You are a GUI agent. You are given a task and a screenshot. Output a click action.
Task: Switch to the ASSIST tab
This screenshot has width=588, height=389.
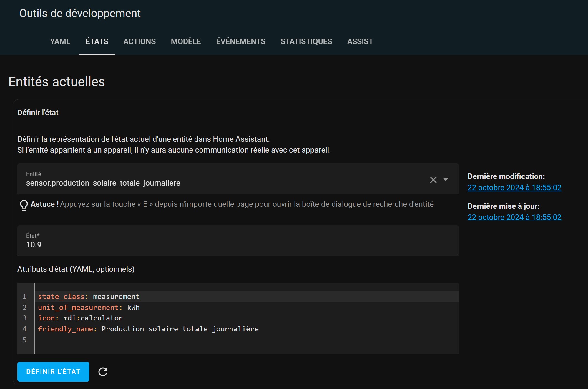point(360,41)
